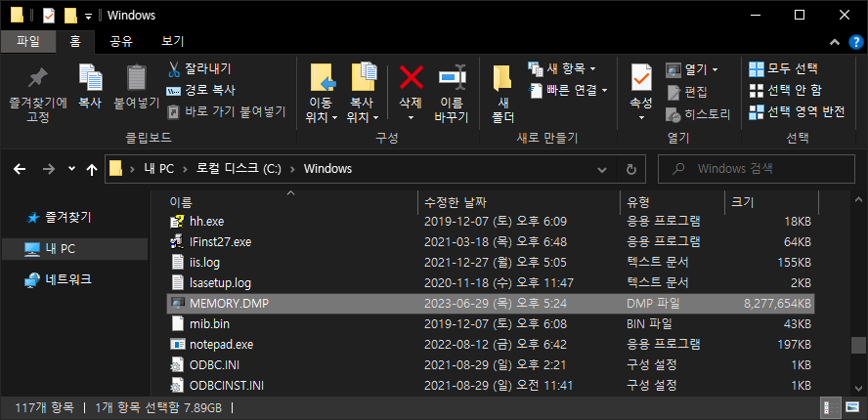Sort by 수정한 날짜 column header
Image resolution: width=868 pixels, height=420 pixels.
(519, 202)
